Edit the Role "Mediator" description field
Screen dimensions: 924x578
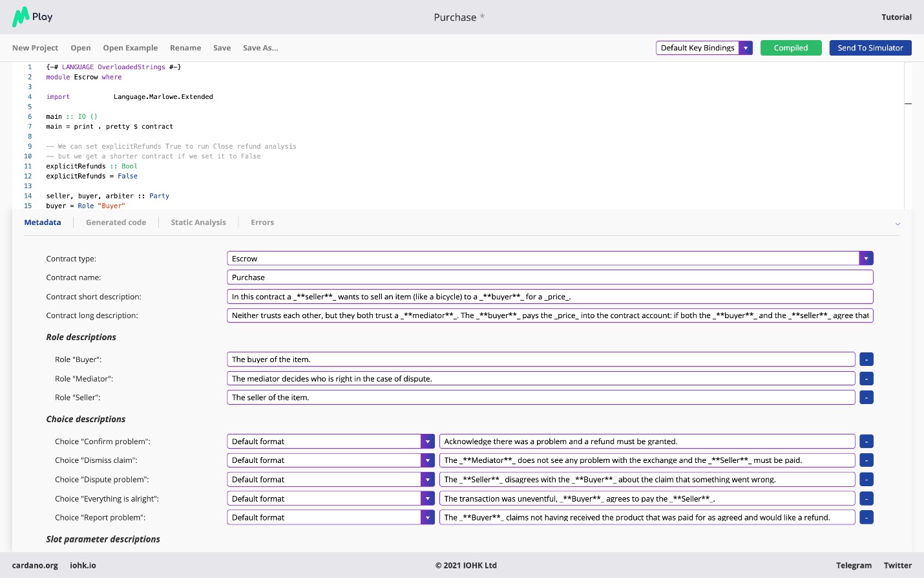pos(541,379)
